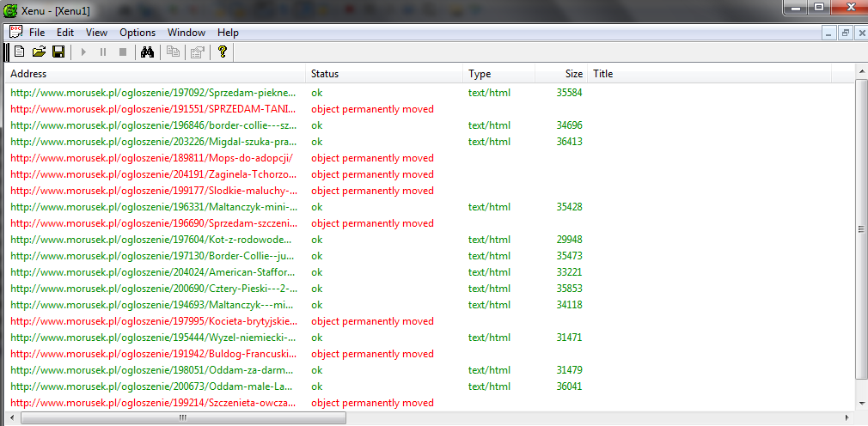868x426 pixels.
Task: Open the File menu
Action: [37, 33]
